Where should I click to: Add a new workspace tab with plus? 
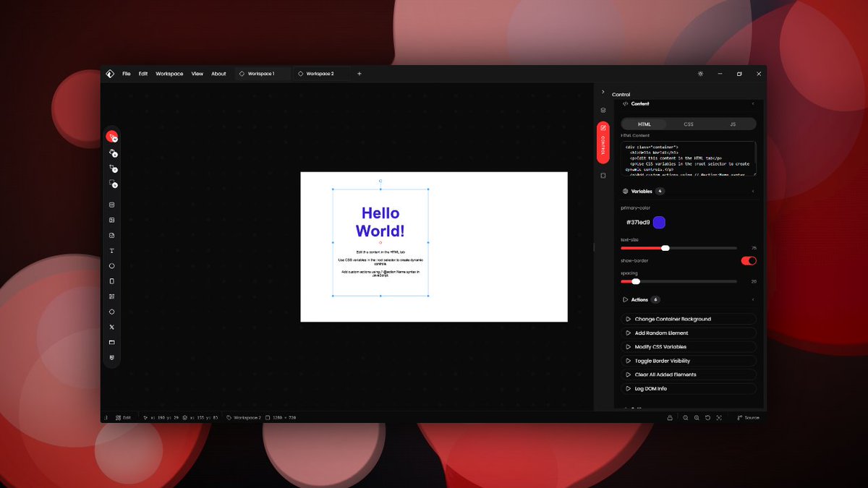tap(359, 74)
